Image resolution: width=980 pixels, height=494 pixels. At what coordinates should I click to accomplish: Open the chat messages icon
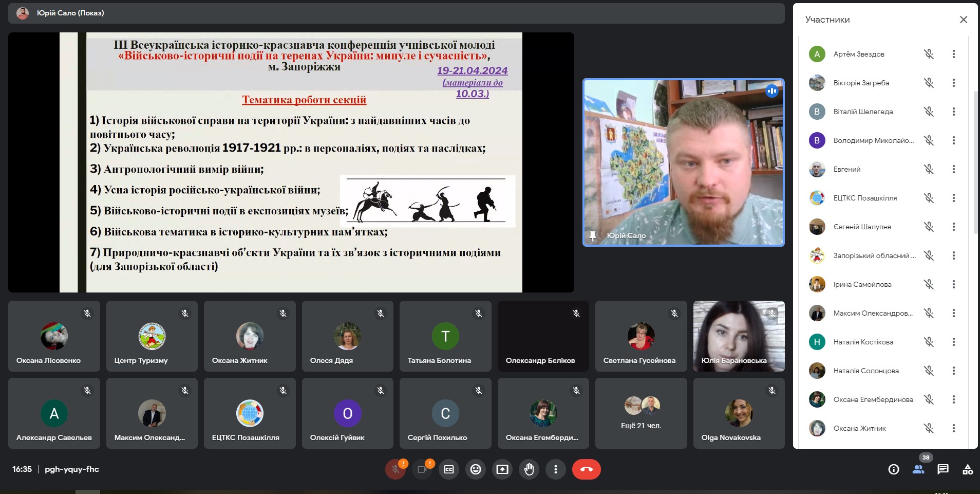(x=943, y=469)
